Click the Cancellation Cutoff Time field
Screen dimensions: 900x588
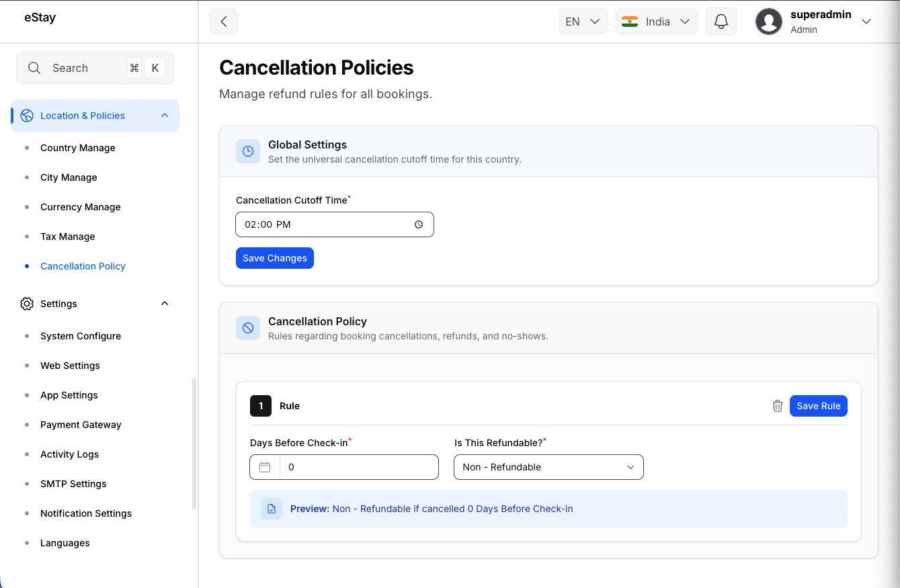[335, 224]
